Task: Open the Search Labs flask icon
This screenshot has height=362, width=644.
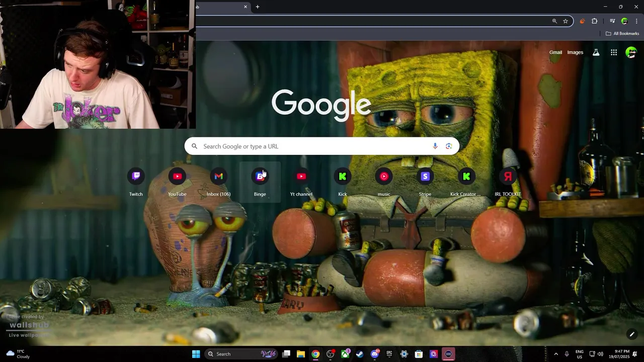Action: [596, 52]
